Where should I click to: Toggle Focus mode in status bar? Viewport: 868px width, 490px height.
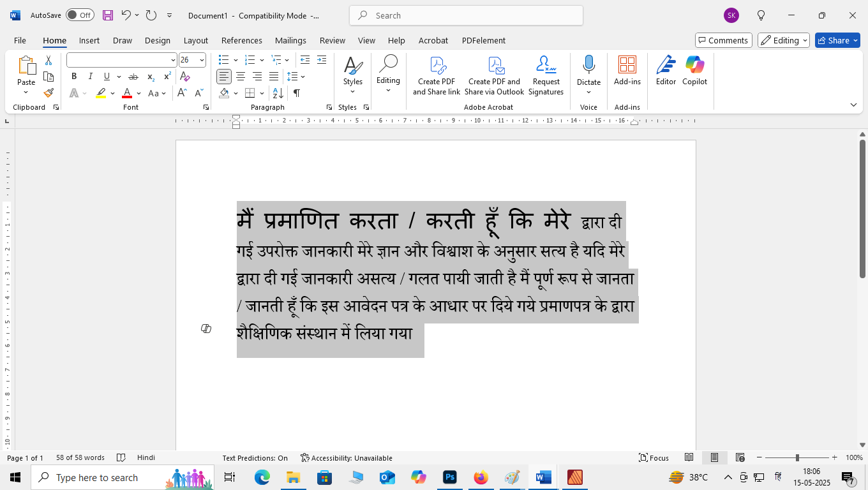654,457
